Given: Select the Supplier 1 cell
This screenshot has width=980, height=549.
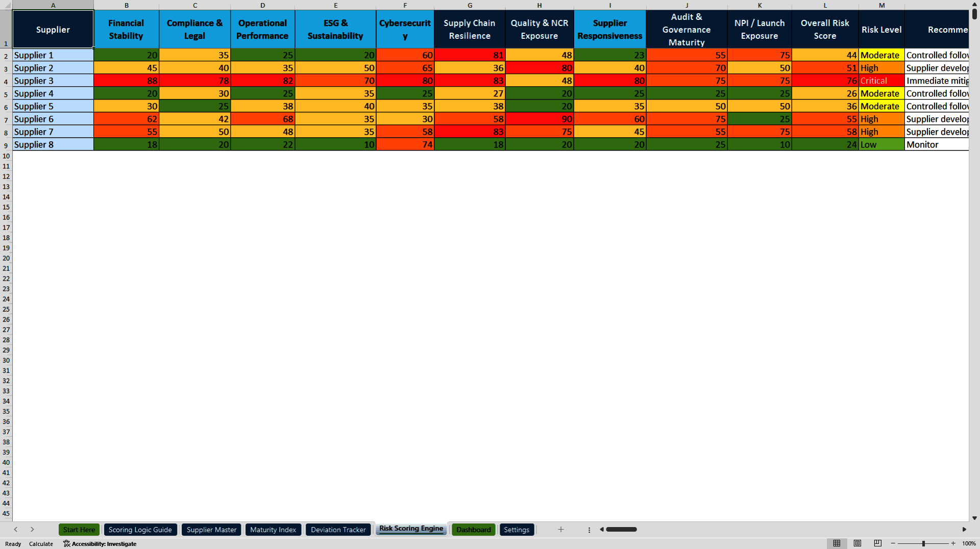Looking at the screenshot, I should point(53,55).
